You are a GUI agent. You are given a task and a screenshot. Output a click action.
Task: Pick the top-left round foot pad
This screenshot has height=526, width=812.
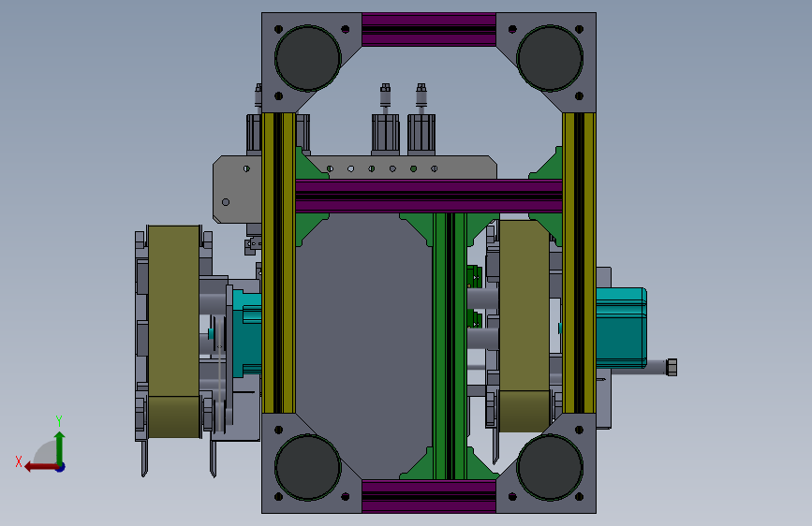[x=308, y=58]
